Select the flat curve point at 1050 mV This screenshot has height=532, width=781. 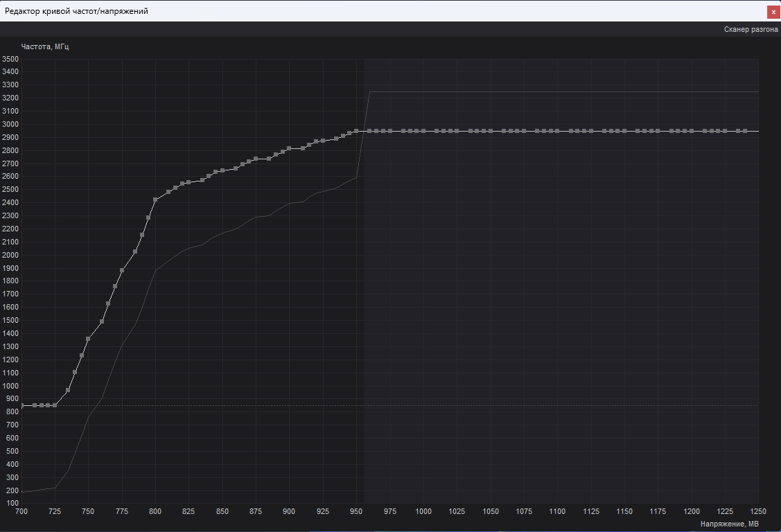pyautogui.click(x=491, y=132)
